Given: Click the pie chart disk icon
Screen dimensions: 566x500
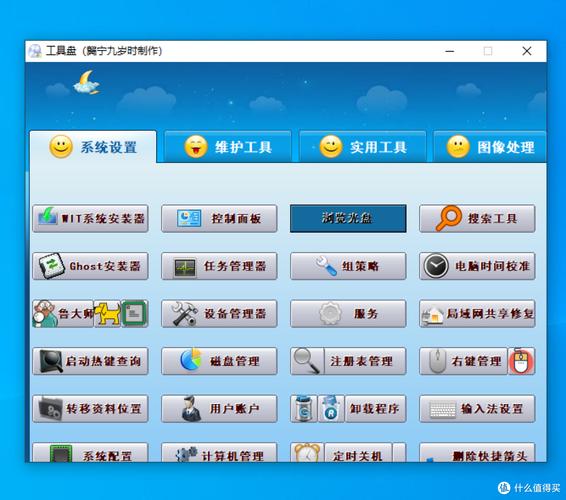Looking at the screenshot, I should (191, 360).
